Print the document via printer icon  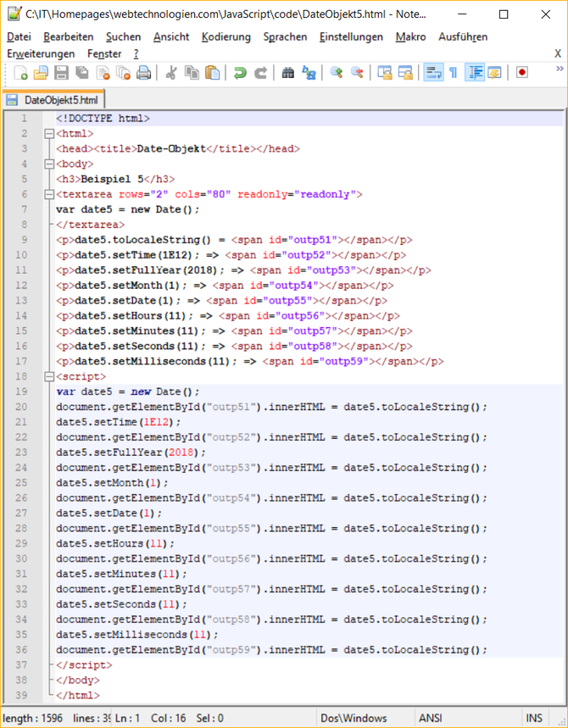coord(144,73)
